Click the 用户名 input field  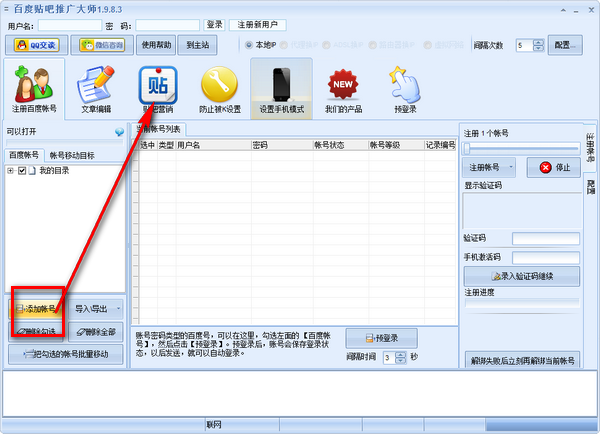coord(70,25)
